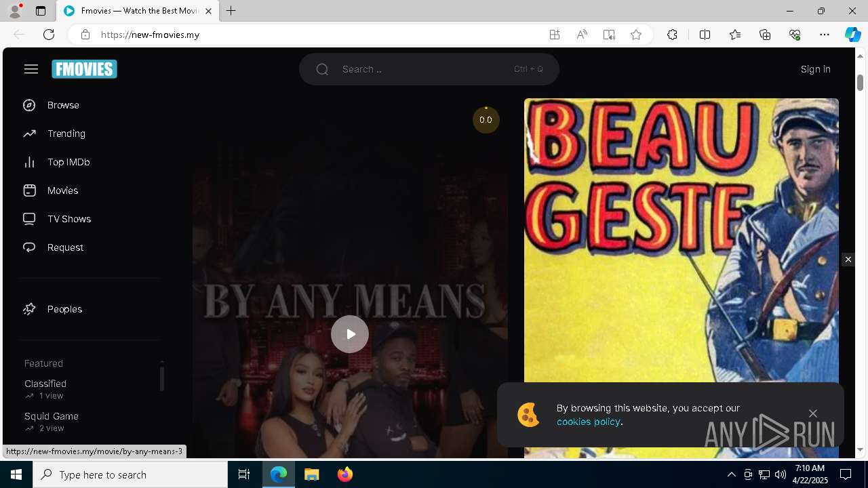Reload the page
This screenshot has width=868, height=488.
point(49,35)
